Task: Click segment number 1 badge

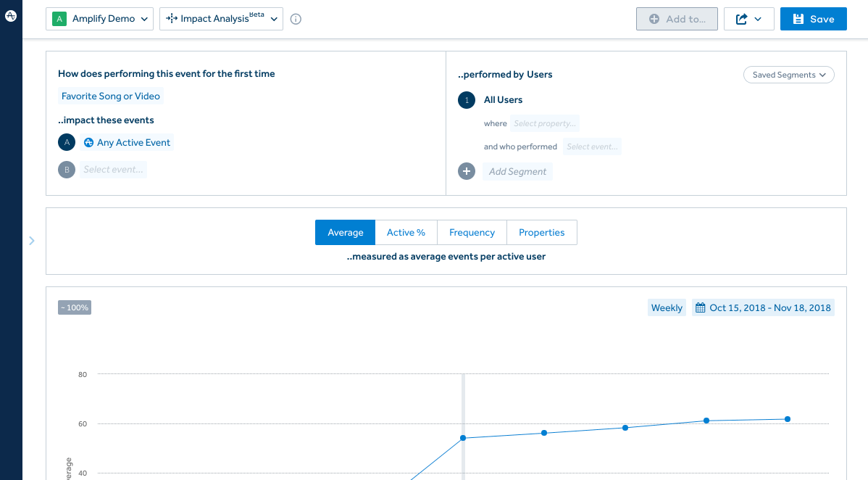Action: point(467,100)
